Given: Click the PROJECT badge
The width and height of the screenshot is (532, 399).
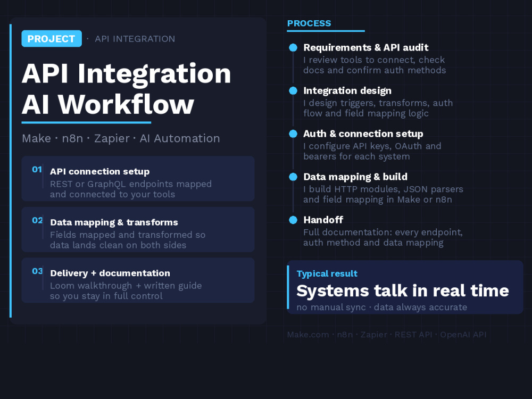Looking at the screenshot, I should (x=52, y=39).
